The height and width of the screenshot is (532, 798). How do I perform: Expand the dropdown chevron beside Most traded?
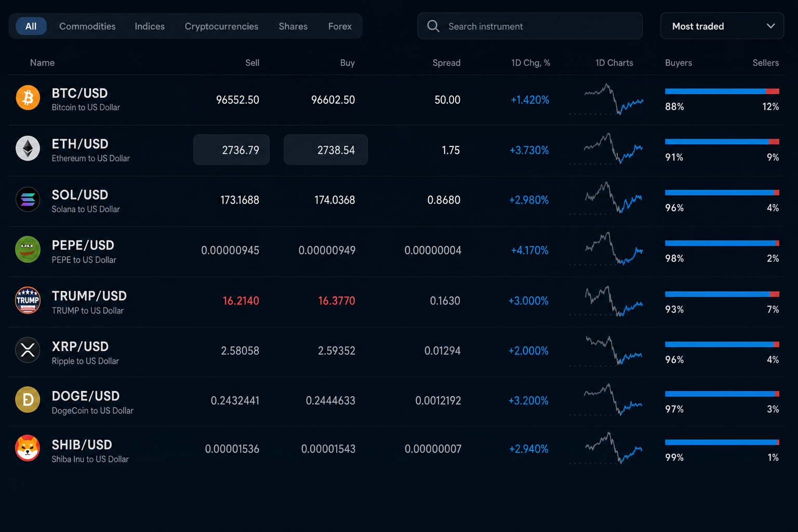(770, 26)
